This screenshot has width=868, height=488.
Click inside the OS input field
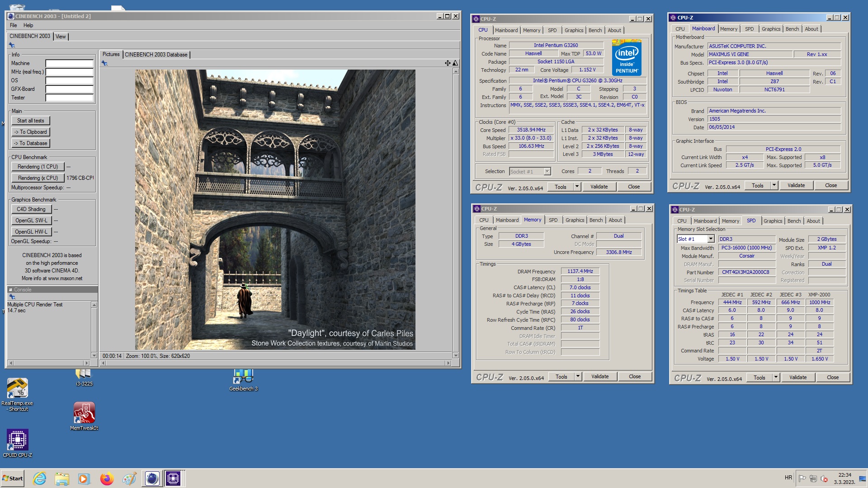click(x=70, y=80)
